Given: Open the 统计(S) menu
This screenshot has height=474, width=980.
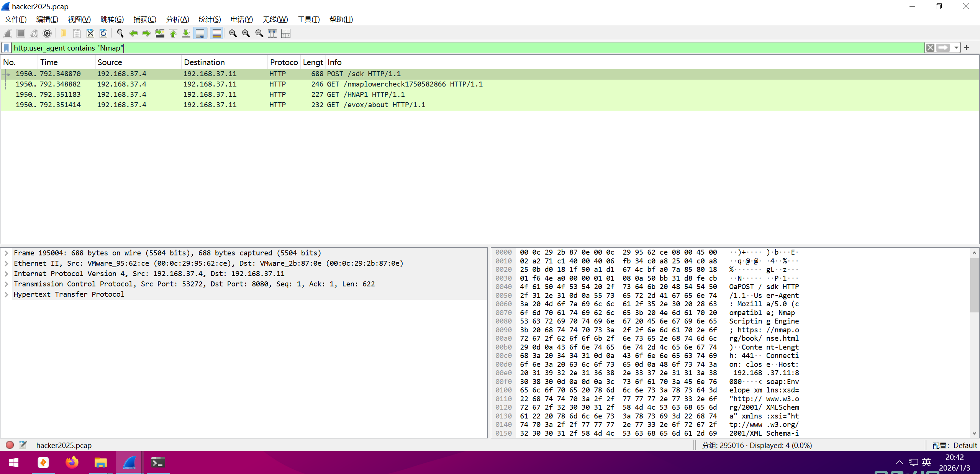Looking at the screenshot, I should click(x=210, y=20).
